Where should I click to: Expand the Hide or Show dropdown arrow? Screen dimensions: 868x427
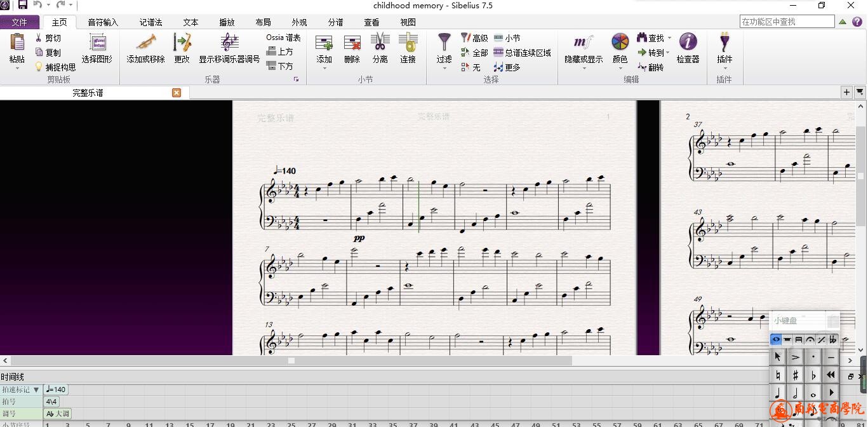click(584, 68)
